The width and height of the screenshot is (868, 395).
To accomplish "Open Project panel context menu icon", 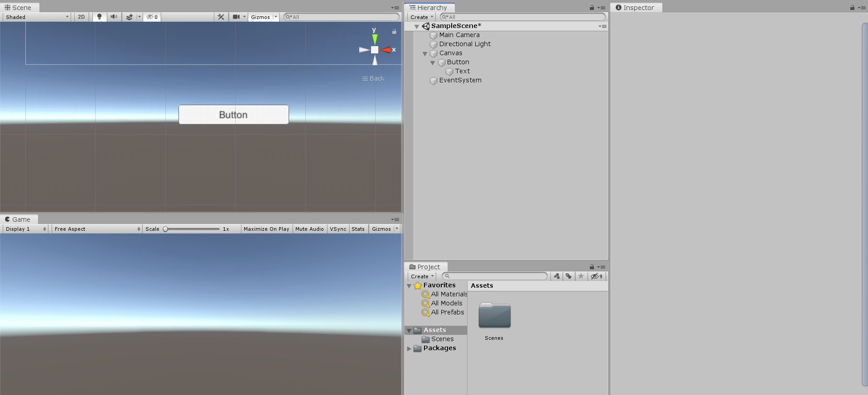I will [x=601, y=267].
